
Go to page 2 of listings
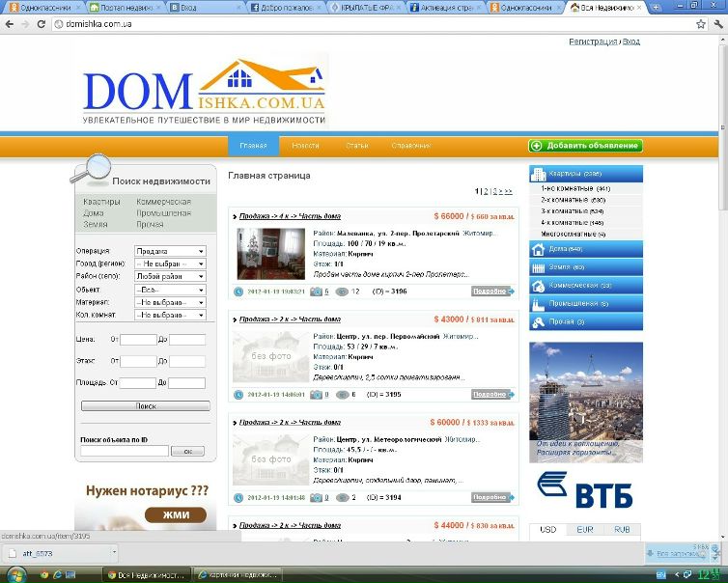pyautogui.click(x=486, y=191)
